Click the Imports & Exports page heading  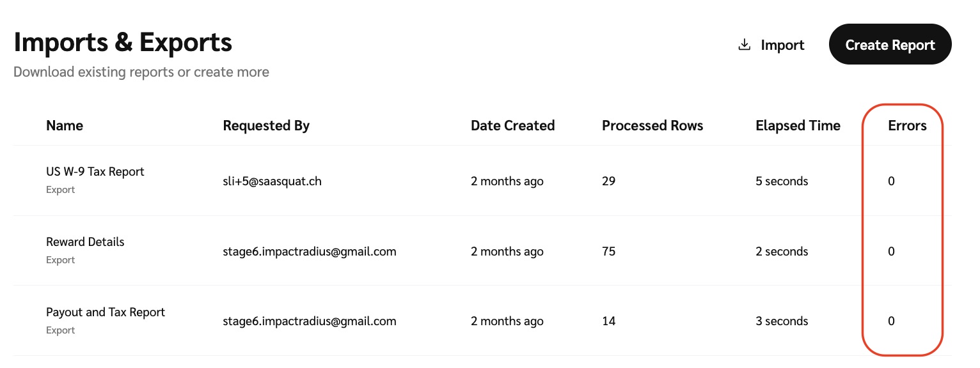123,43
